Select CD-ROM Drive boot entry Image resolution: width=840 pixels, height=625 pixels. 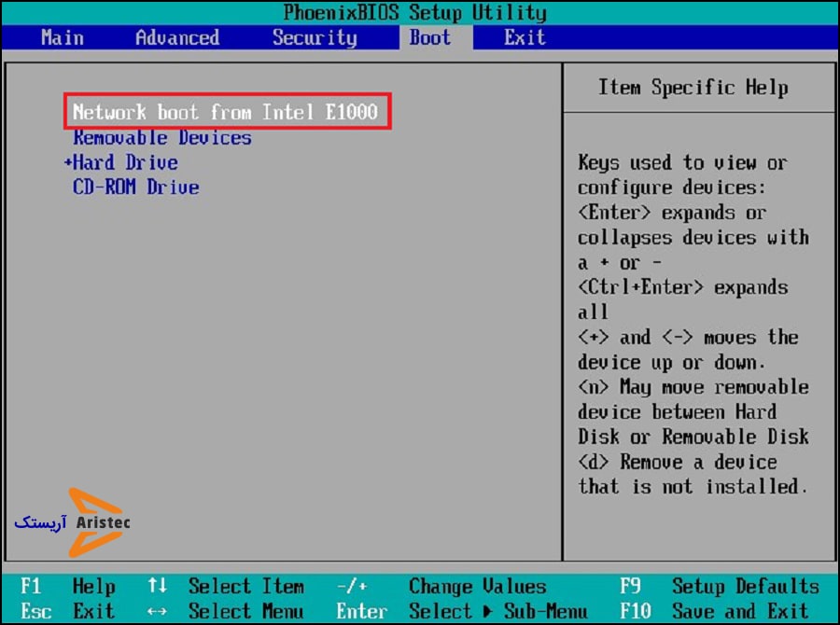pyautogui.click(x=136, y=187)
